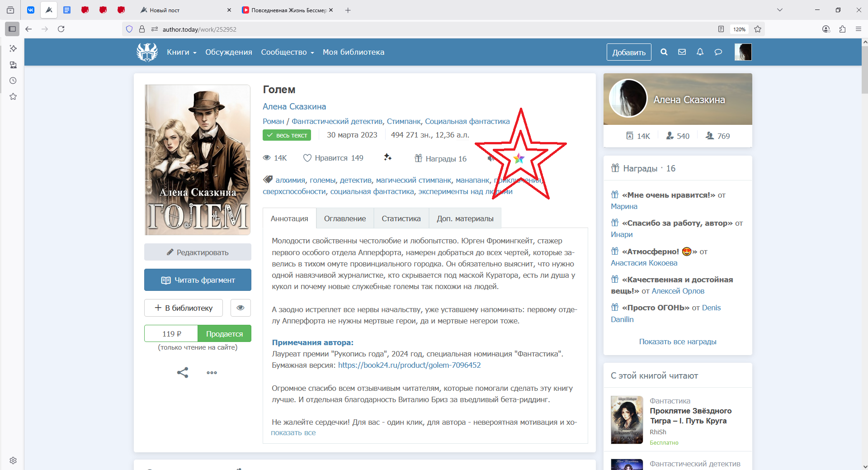Screen dimensions: 868x470
Task: Switch to the Оглавление tab
Action: 344,218
